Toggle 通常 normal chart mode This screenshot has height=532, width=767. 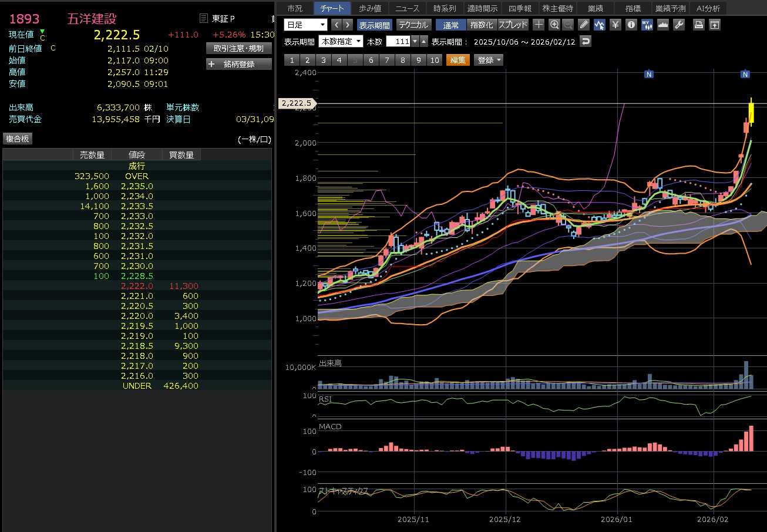(x=451, y=25)
